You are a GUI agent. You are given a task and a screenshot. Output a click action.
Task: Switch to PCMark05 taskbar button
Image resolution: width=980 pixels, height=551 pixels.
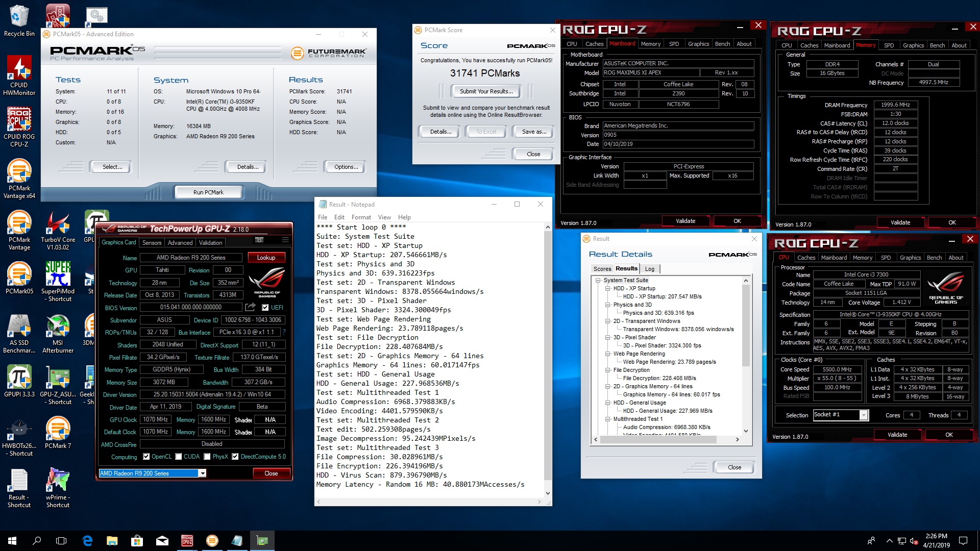point(212,541)
